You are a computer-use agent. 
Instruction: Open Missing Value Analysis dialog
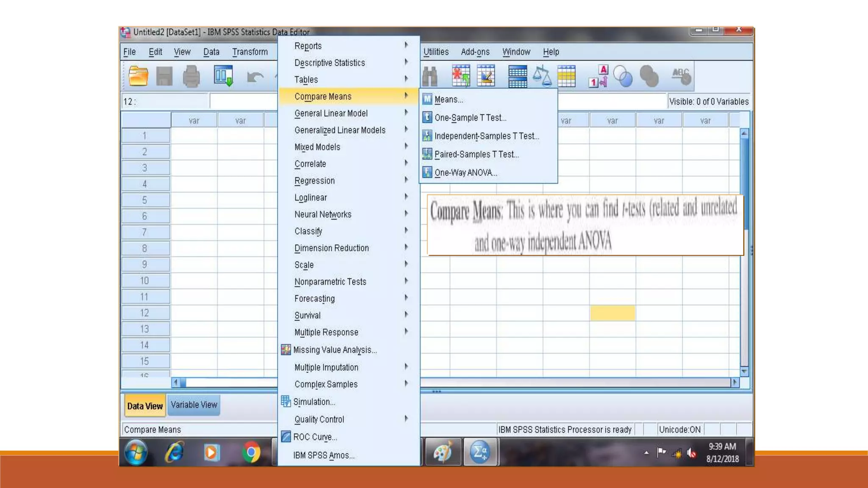click(x=335, y=350)
